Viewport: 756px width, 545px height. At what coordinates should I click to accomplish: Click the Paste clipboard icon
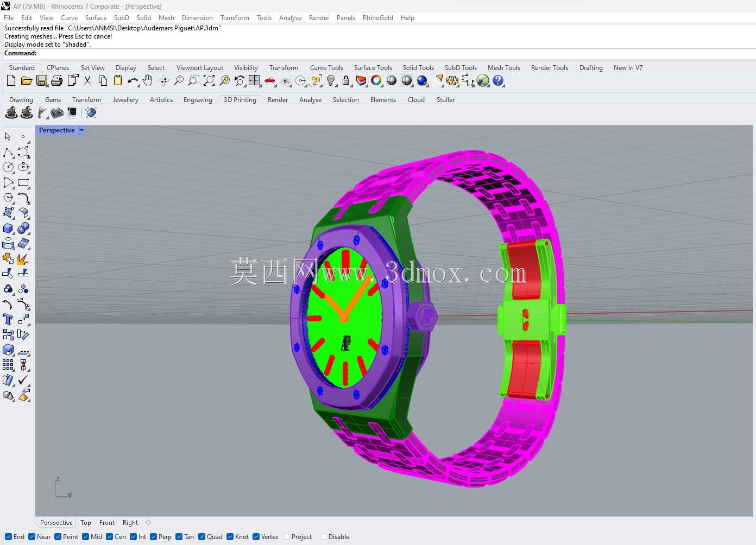[117, 81]
